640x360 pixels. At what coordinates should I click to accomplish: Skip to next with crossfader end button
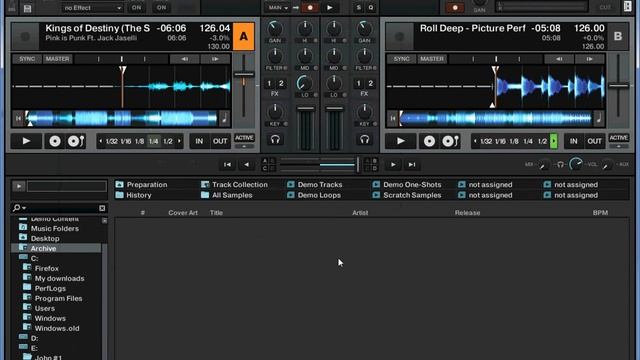pos(412,164)
